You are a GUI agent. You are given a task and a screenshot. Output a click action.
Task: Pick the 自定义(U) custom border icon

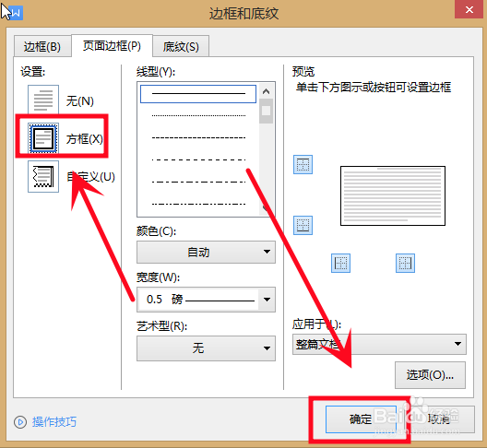pos(43,176)
